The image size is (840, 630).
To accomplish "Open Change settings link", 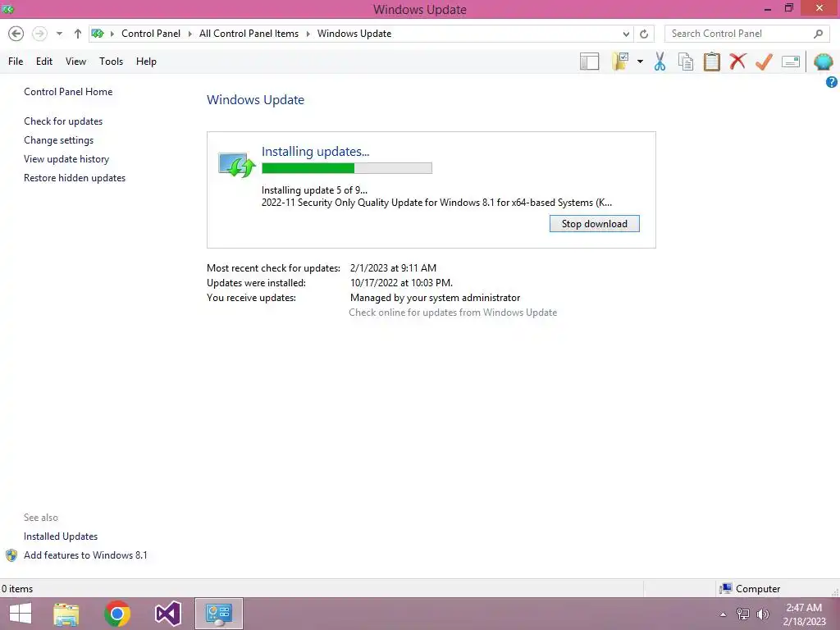I will tap(58, 139).
